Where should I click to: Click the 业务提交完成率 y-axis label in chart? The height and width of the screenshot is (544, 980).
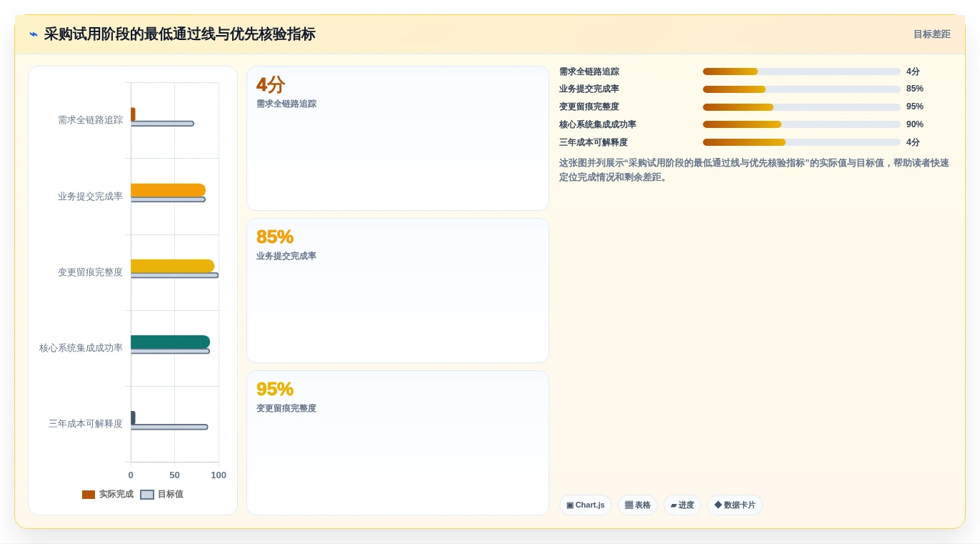(90, 197)
